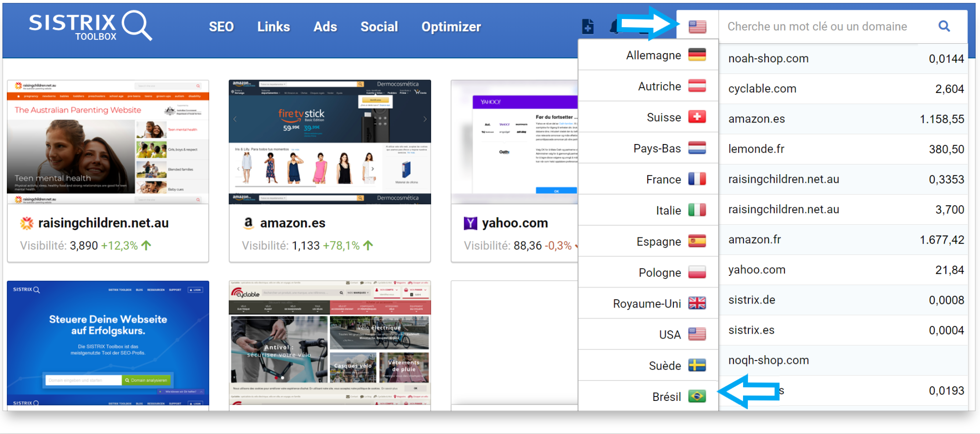This screenshot has height=434, width=980.
Task: Select Autriche from country list
Action: [648, 86]
